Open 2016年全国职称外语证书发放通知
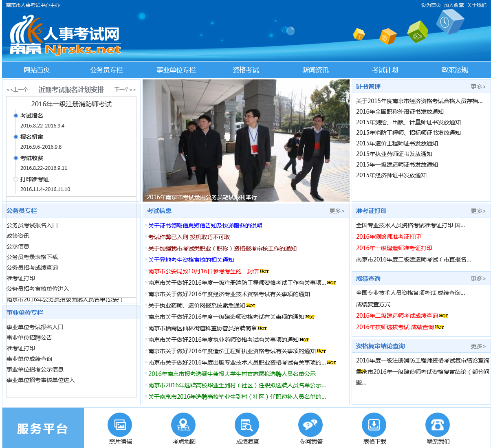Image resolution: width=493 pixels, height=448 pixels. coord(400,112)
